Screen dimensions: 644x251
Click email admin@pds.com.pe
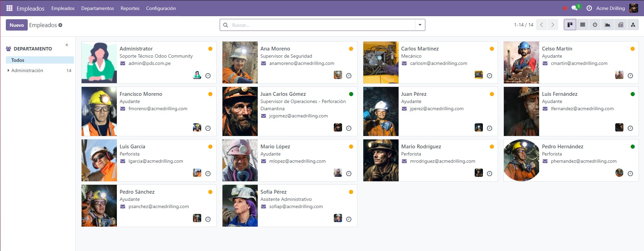149,63
